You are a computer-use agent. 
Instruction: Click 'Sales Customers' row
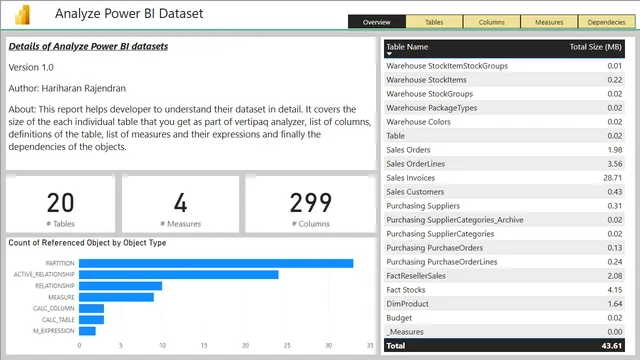[x=504, y=191]
